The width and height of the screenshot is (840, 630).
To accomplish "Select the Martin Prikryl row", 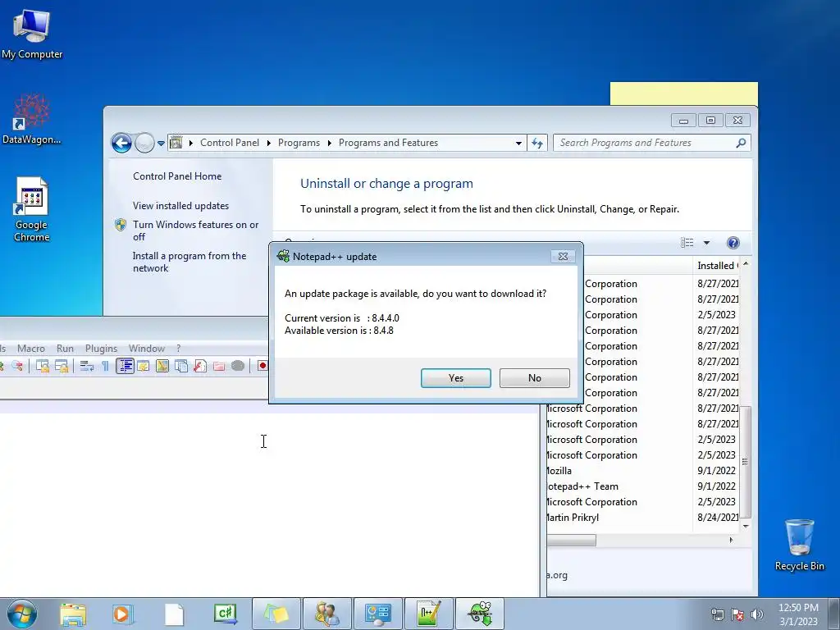I will pyautogui.click(x=643, y=518).
